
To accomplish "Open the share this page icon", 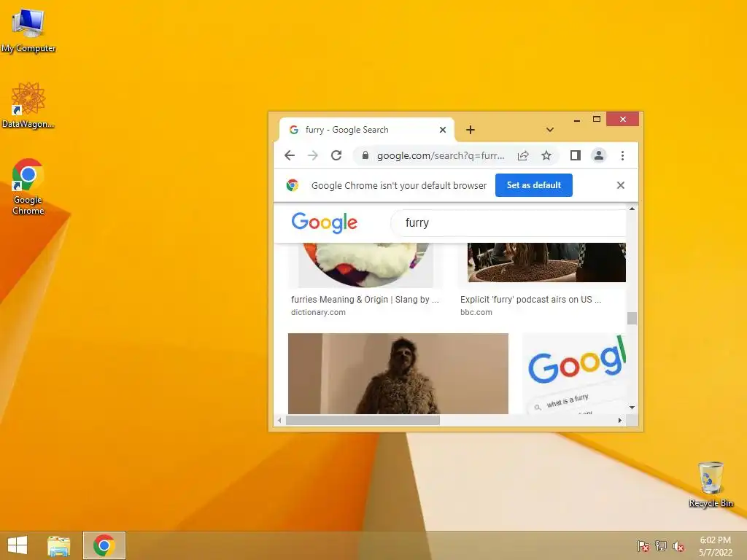I will pos(523,156).
